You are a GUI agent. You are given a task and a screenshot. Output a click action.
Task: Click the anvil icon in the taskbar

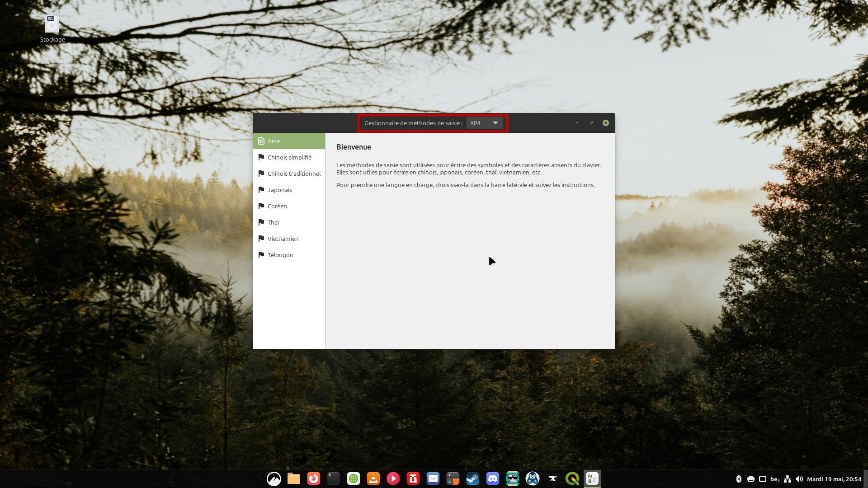click(552, 479)
